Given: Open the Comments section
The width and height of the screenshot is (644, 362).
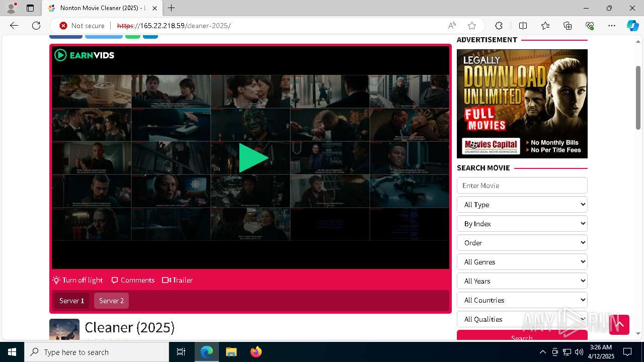Looking at the screenshot, I should pos(133,280).
